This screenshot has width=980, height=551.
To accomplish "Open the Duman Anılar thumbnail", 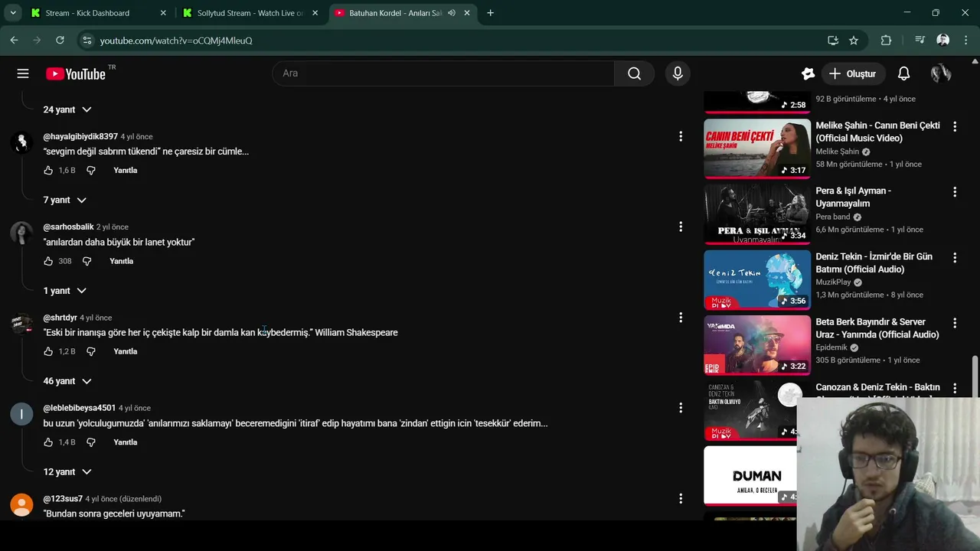I will pos(750,476).
